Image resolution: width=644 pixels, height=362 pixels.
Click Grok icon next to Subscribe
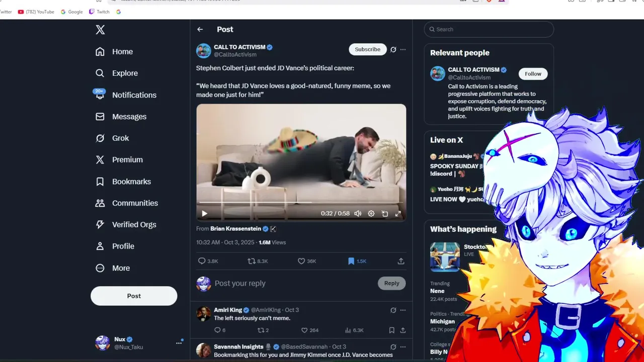393,50
